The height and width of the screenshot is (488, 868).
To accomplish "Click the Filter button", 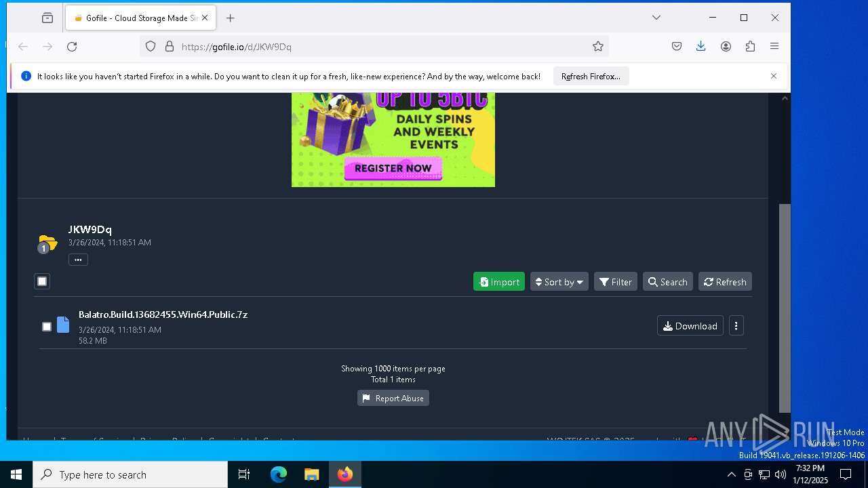I will 616,282.
